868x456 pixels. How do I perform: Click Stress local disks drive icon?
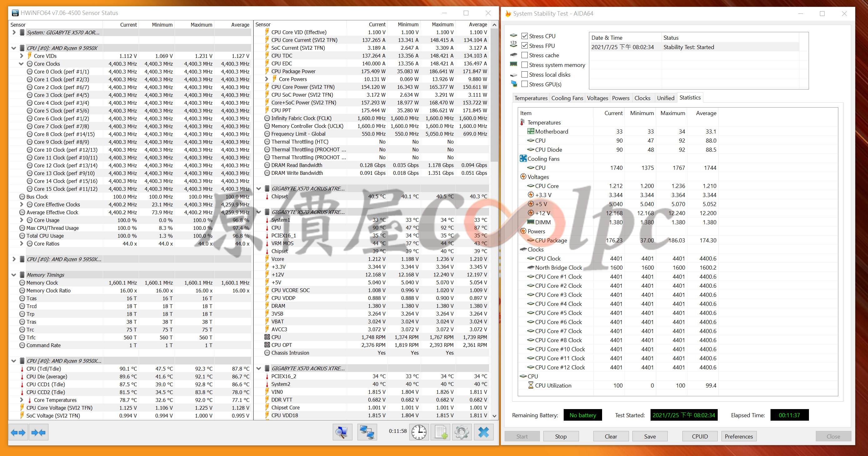click(513, 74)
